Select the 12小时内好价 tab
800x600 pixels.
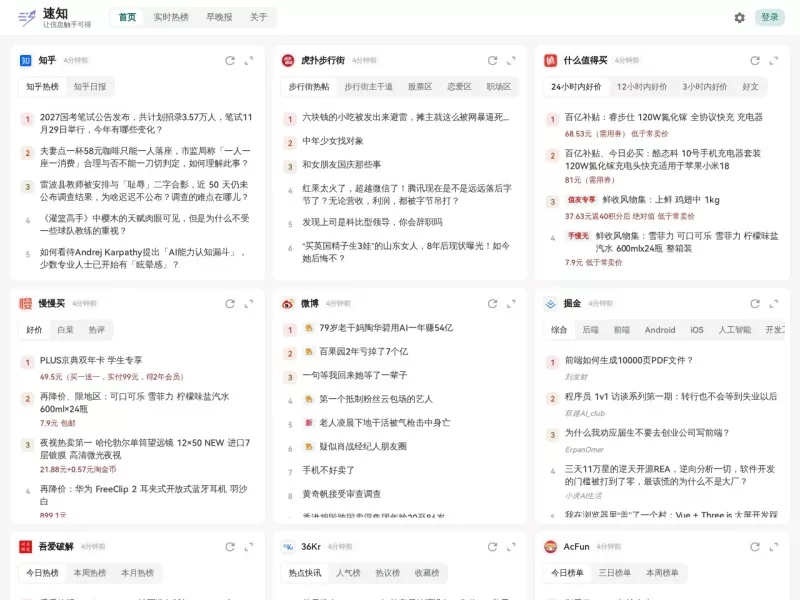click(641, 87)
